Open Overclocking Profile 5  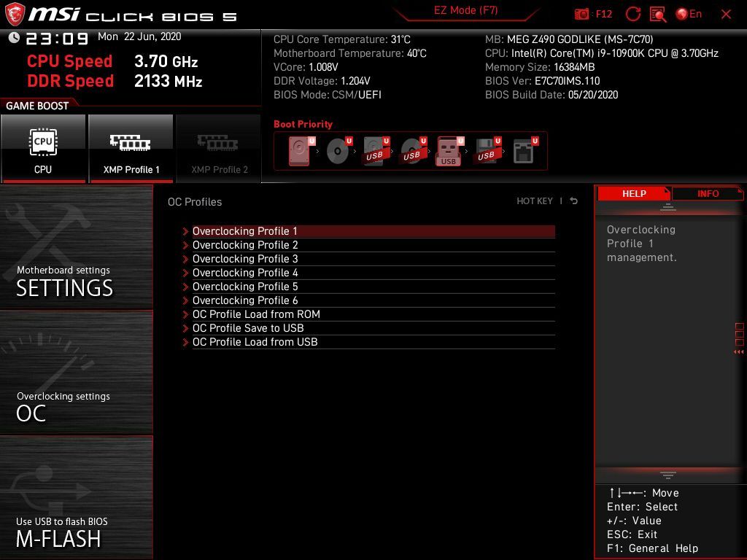tap(373, 286)
